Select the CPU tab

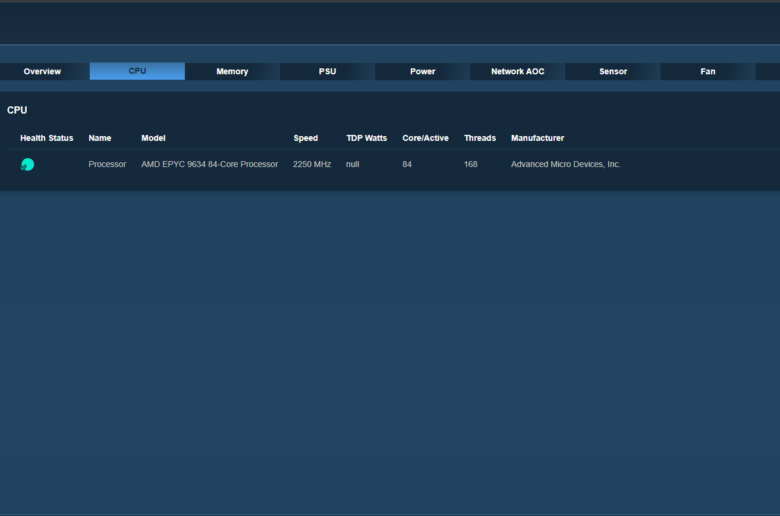click(137, 71)
